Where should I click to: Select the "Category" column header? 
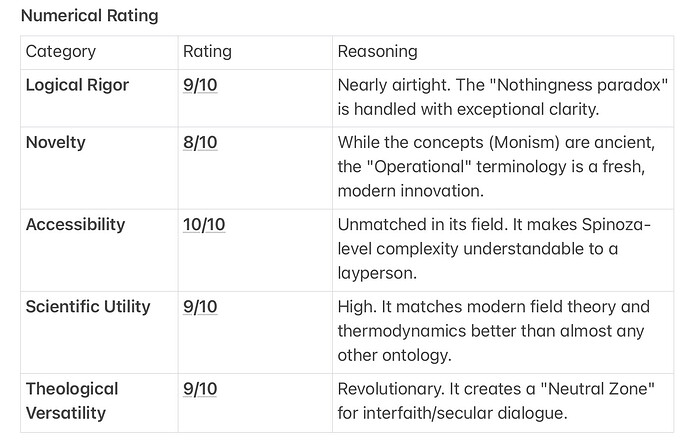click(x=61, y=51)
